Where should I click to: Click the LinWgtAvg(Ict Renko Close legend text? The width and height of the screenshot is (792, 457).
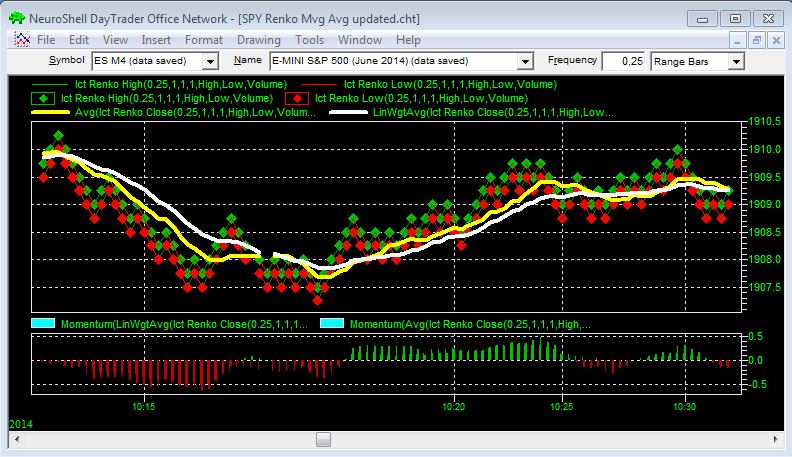click(493, 113)
